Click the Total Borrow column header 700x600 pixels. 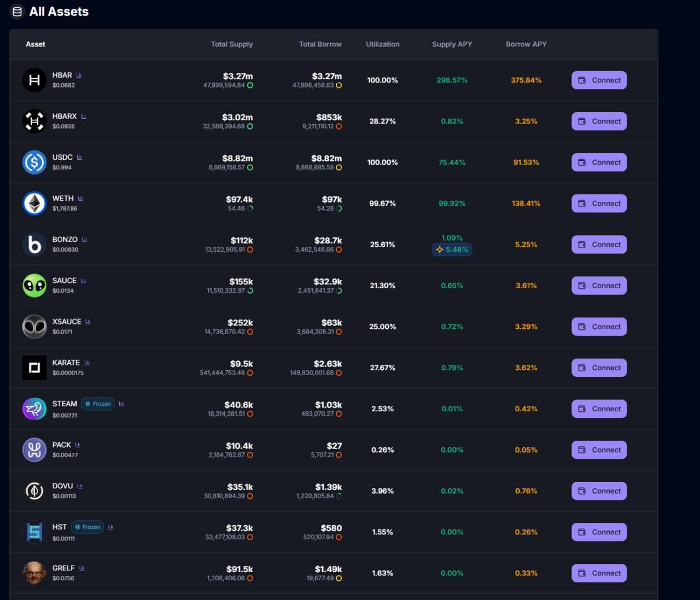(x=320, y=44)
